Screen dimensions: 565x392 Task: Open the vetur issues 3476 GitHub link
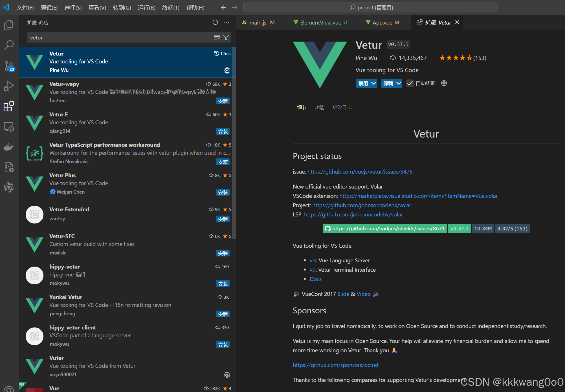[360, 172]
